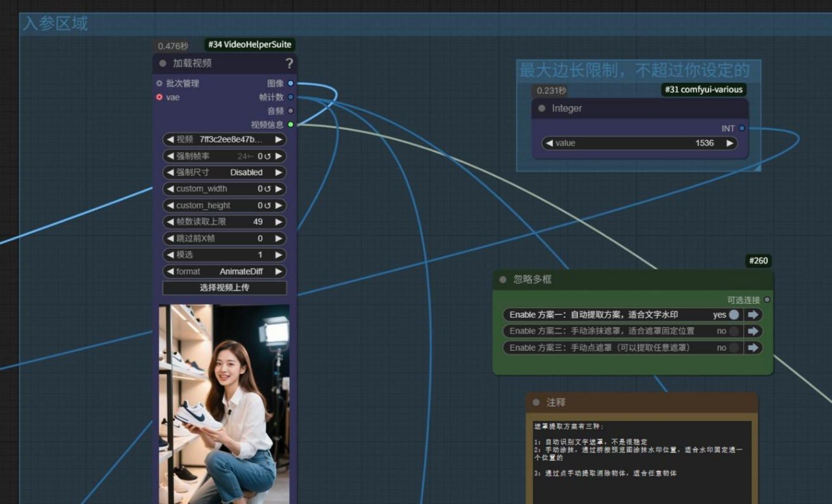The width and height of the screenshot is (832, 504).
Task: Collapse the 忽略多框 node via its title dot
Action: 503,279
